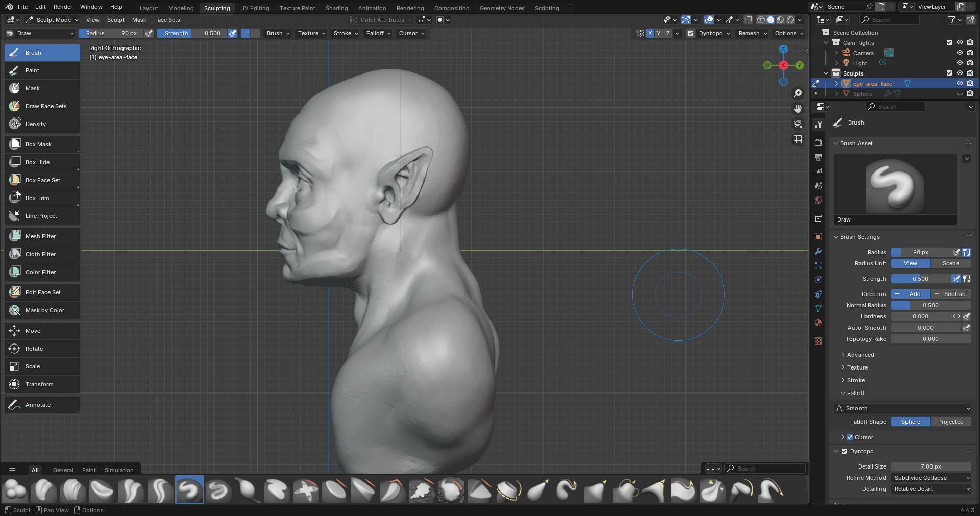Choose the Line Project tool
Screen dimensions: 980x516
pyautogui.click(x=42, y=216)
